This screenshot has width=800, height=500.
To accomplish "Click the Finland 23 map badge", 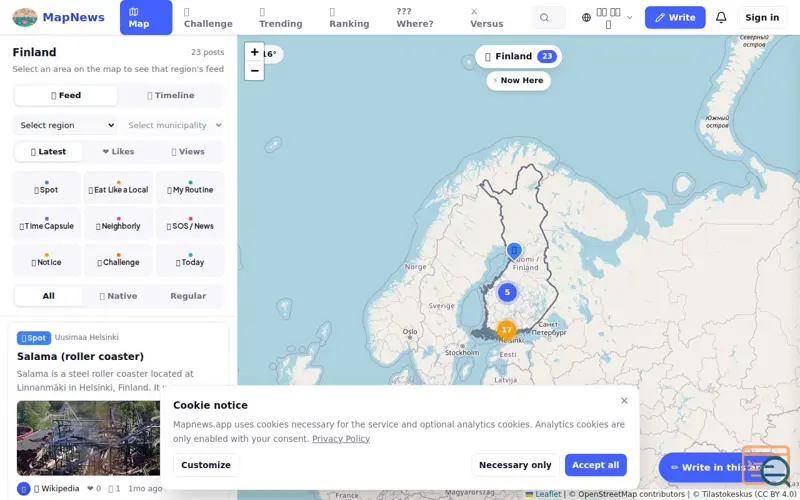I will click(x=518, y=56).
